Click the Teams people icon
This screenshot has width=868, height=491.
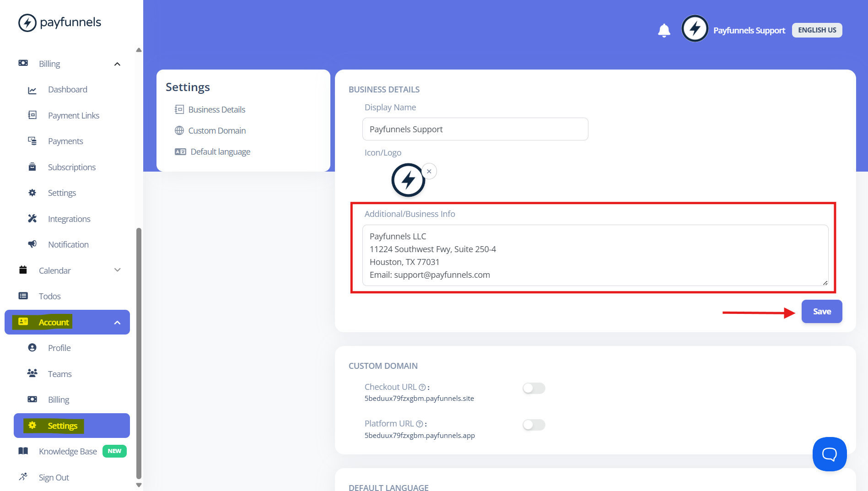(x=32, y=373)
